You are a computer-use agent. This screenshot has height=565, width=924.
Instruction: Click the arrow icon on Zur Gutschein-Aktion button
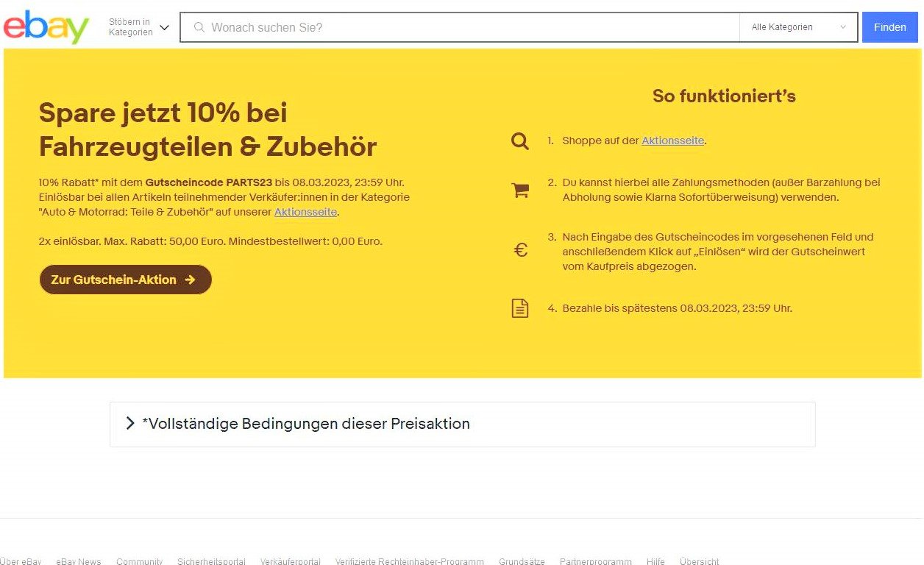(x=191, y=280)
